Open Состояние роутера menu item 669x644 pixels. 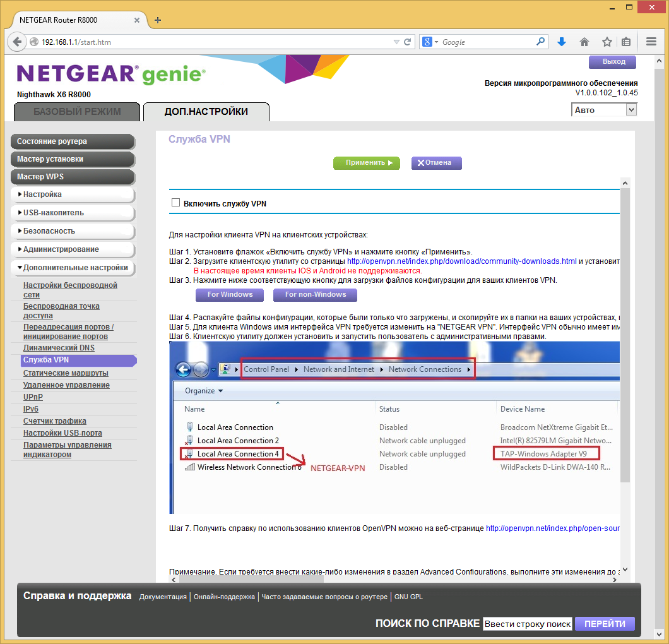(x=73, y=141)
